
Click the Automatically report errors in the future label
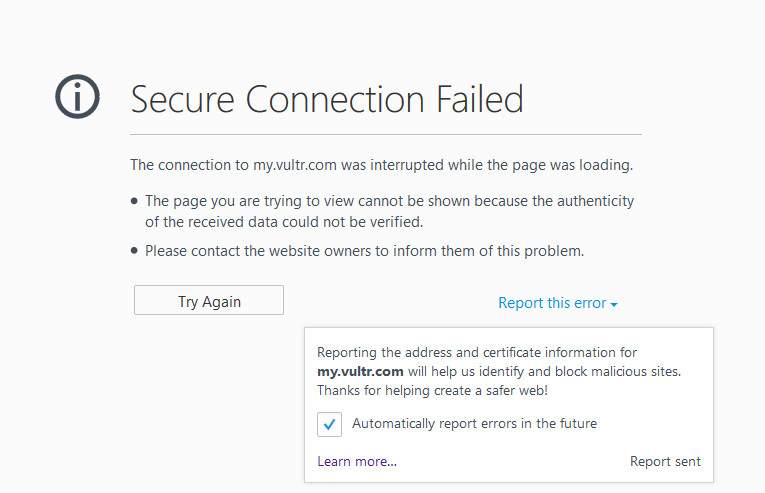[x=474, y=424]
